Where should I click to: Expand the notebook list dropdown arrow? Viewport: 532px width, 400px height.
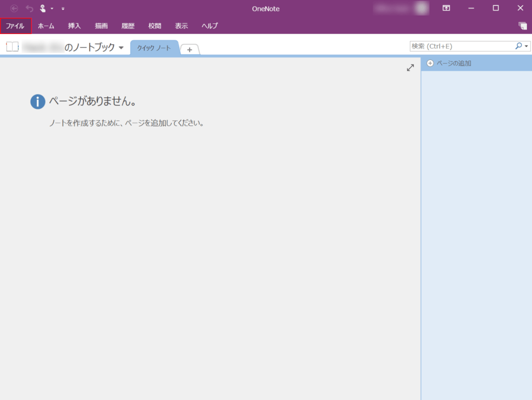121,47
